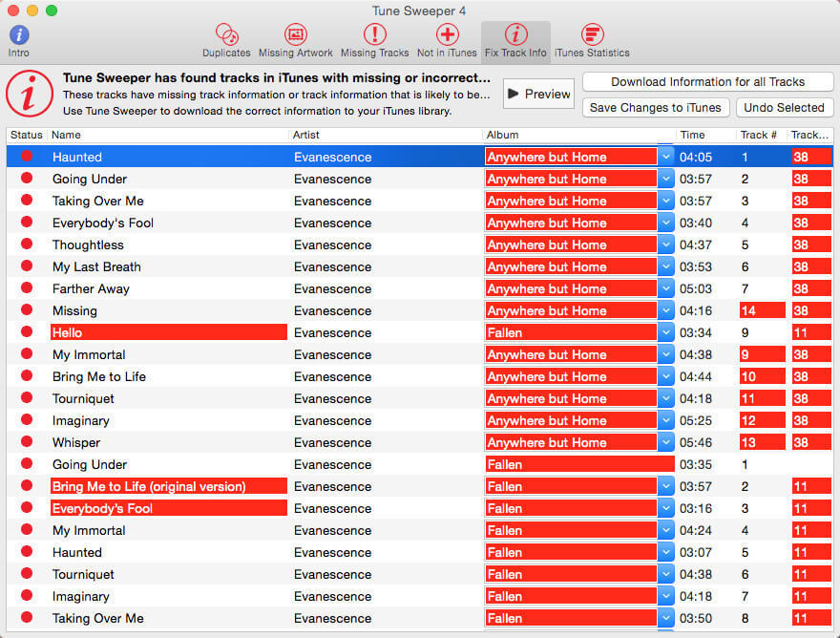Select the highlighted Hello track name
This screenshot has height=638, width=840.
coord(169,332)
